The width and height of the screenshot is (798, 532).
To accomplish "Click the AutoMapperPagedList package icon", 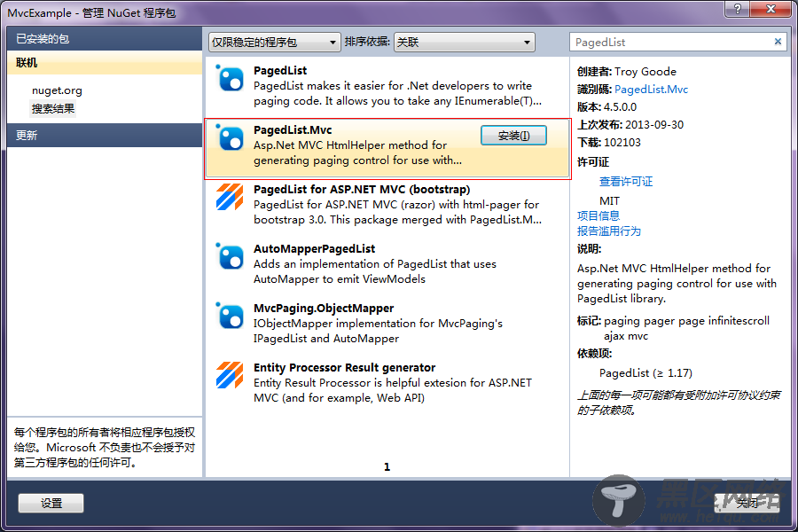I will click(230, 256).
